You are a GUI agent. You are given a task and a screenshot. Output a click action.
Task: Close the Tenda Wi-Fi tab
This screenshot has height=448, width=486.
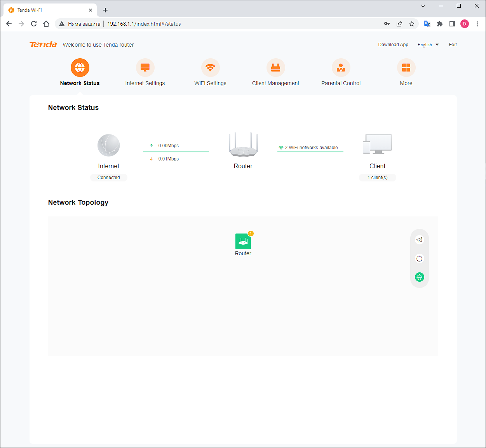[x=91, y=10]
